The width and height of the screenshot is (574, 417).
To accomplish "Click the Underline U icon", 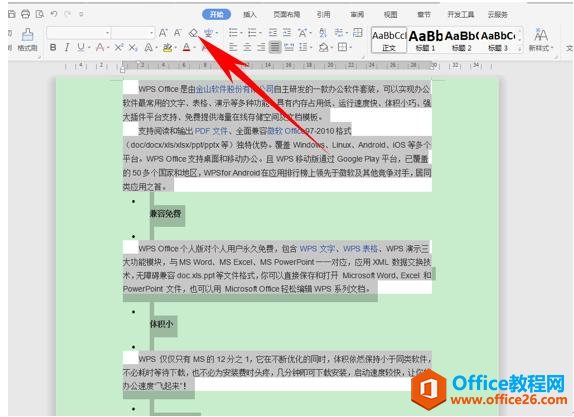I will 81,47.
